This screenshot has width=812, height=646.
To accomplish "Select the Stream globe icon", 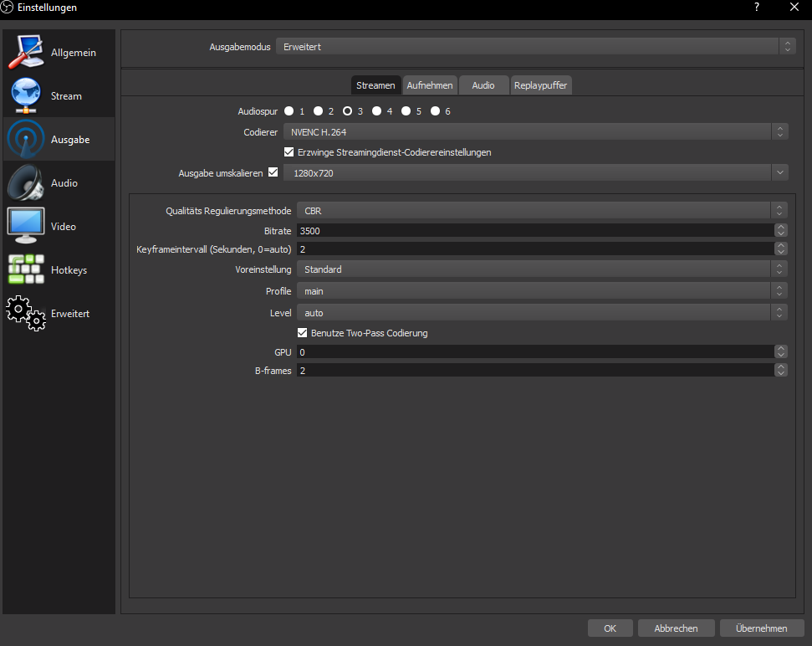I will point(26,96).
